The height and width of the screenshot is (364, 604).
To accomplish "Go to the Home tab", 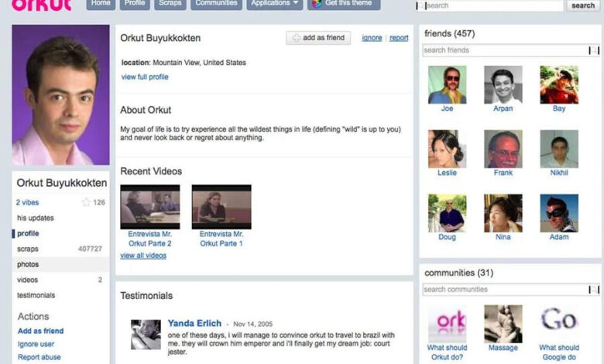I will click(x=101, y=3).
